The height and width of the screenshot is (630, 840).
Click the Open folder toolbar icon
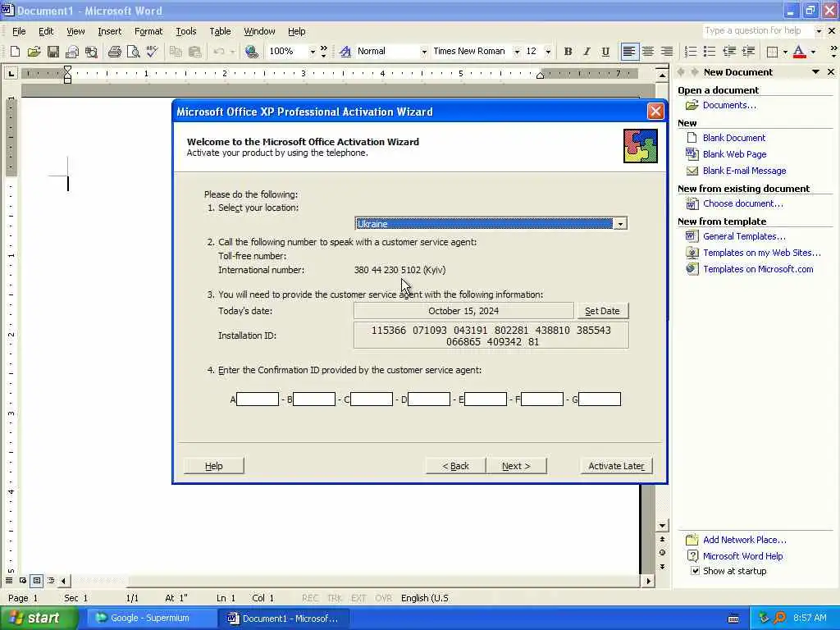[x=34, y=52]
